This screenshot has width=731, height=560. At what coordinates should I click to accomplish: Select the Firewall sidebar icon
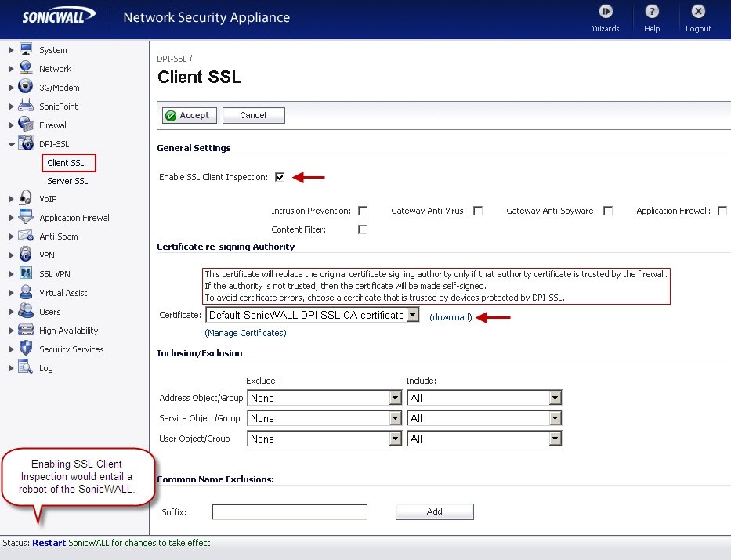(x=24, y=125)
